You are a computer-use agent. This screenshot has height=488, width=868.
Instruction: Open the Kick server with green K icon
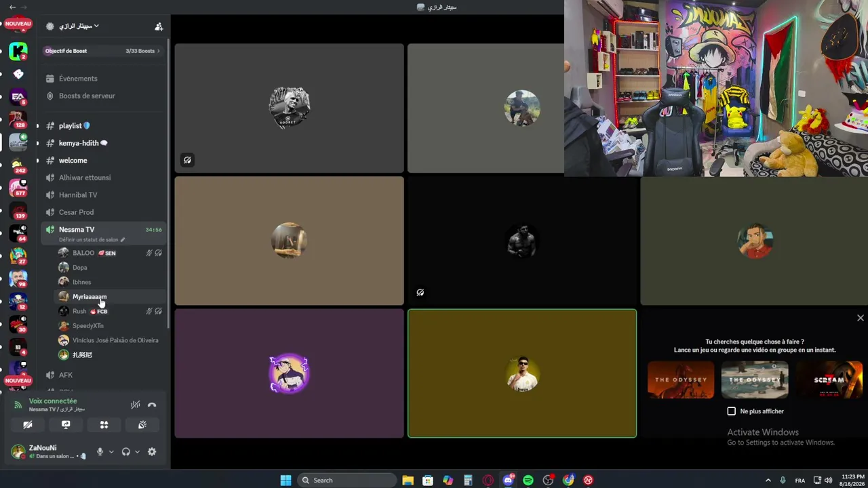point(18,51)
